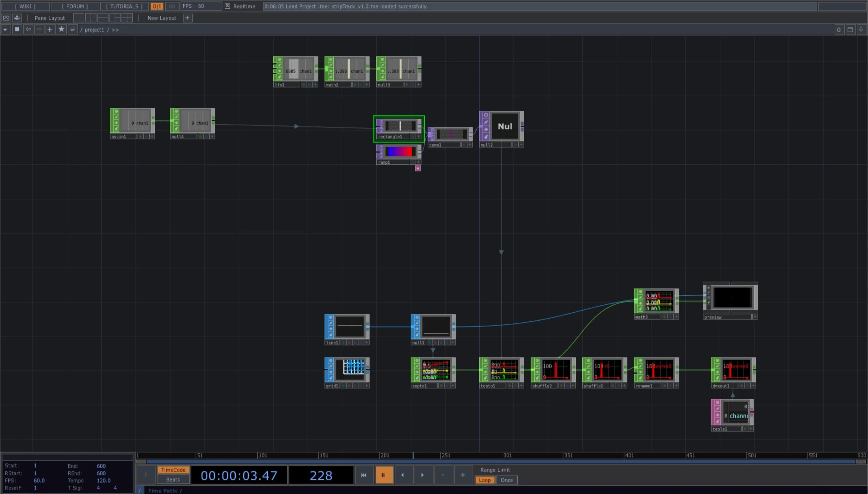Open the pane type dropdown arrow
The image size is (868, 494).
[x=5, y=30]
